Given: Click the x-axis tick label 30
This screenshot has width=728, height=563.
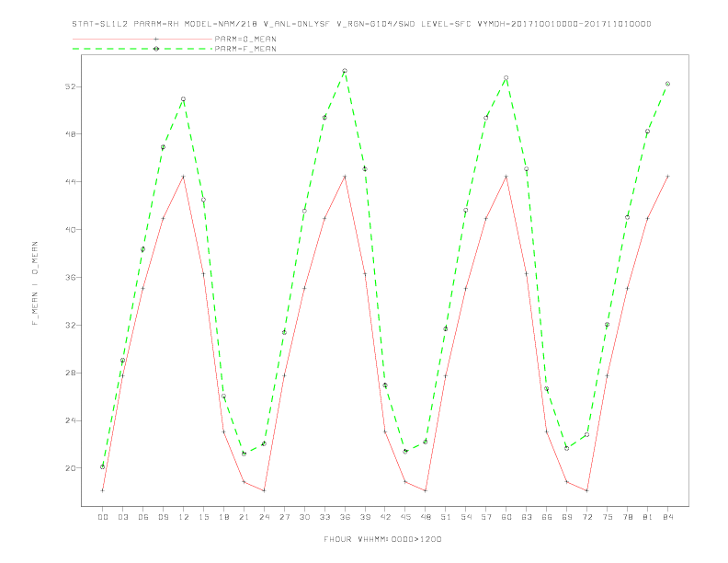Looking at the screenshot, I should click(304, 517).
